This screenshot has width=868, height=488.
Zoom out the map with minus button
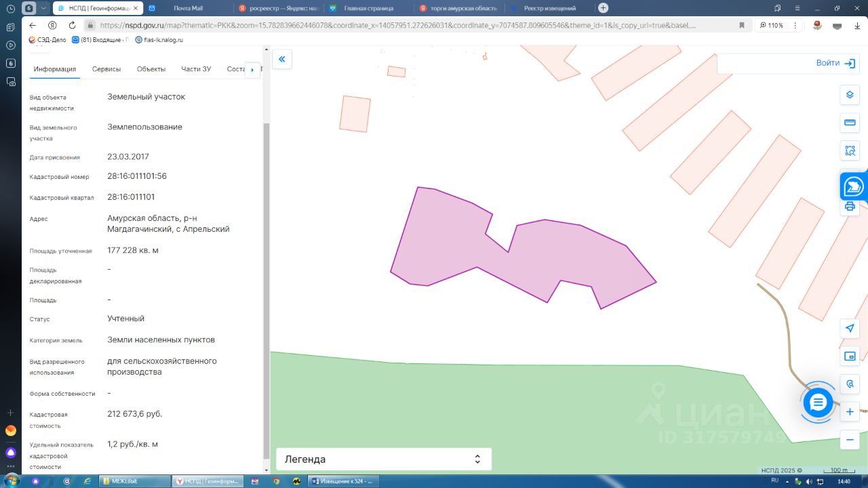click(x=850, y=439)
